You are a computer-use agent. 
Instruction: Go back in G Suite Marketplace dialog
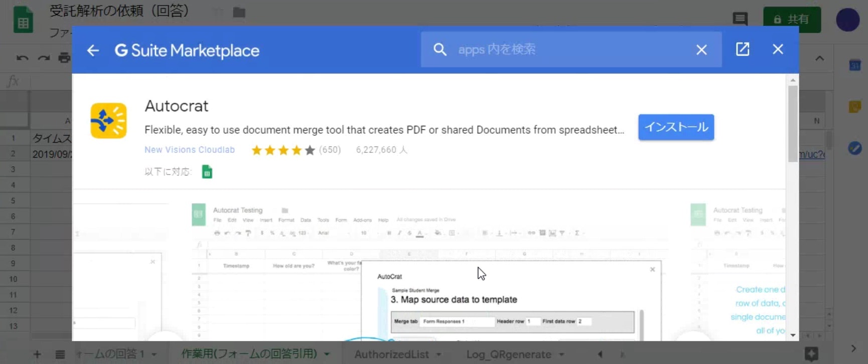(93, 50)
